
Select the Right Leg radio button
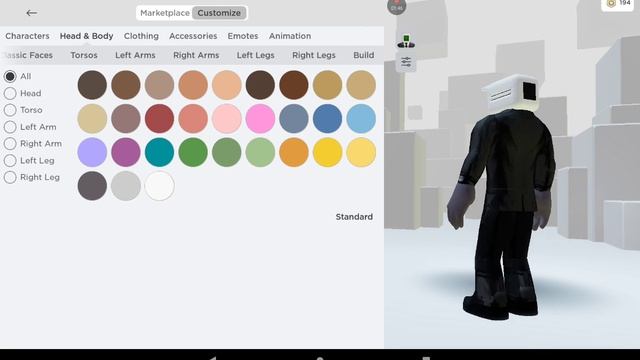point(10,177)
